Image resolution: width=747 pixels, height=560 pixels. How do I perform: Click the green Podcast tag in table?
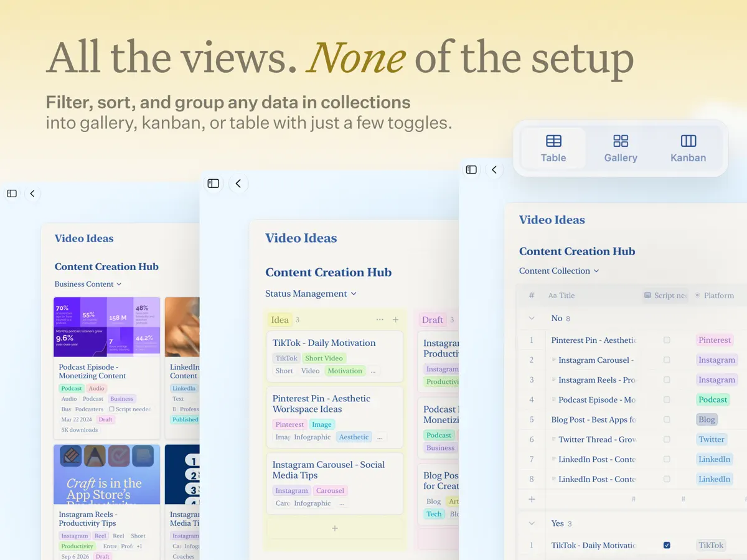point(713,399)
